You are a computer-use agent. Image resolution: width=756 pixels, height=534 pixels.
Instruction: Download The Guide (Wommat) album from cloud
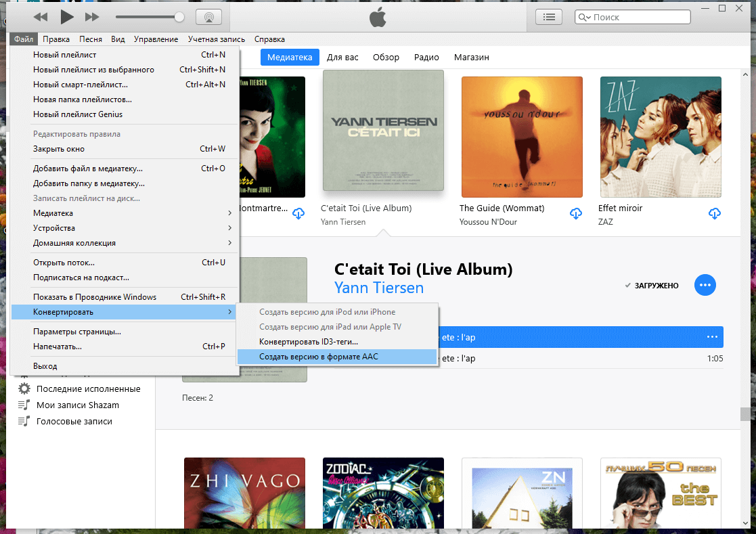click(575, 214)
